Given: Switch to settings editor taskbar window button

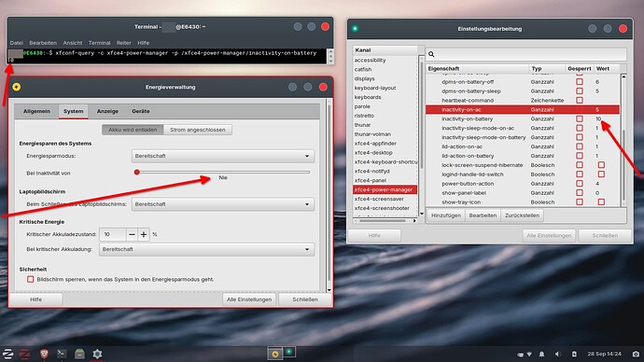Looking at the screenshot, I should click(289, 352).
